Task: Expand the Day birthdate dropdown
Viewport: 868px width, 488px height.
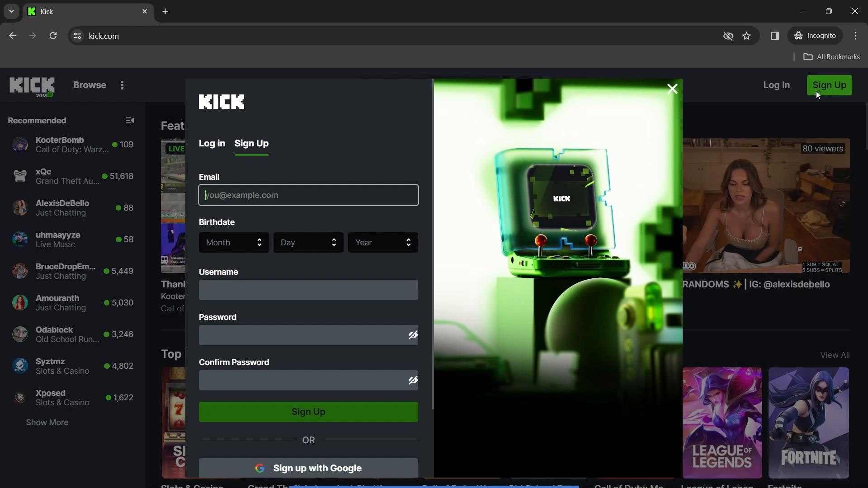Action: [308, 243]
